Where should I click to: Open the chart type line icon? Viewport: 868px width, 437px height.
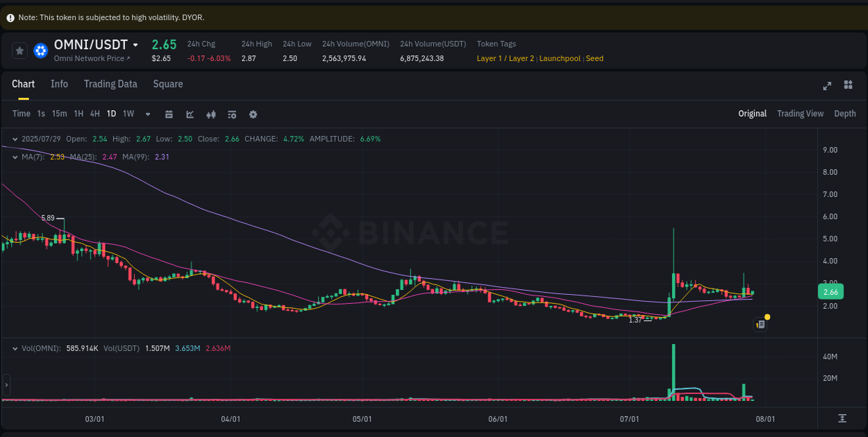(190, 114)
